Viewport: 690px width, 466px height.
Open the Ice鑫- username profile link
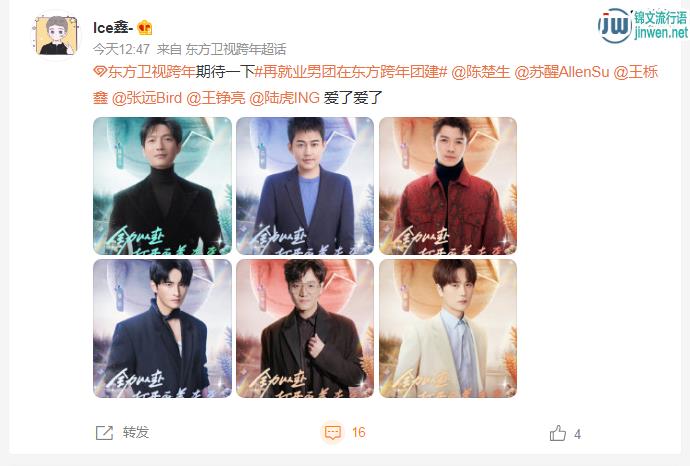point(113,28)
